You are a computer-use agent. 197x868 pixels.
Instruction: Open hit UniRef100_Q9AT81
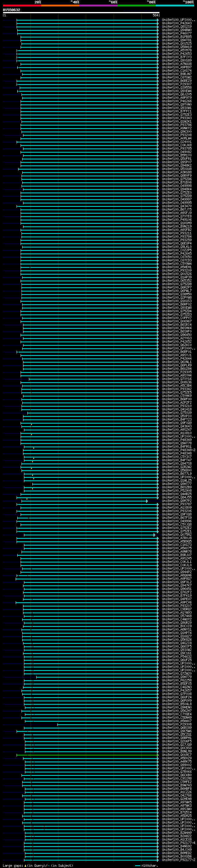pos(177,40)
